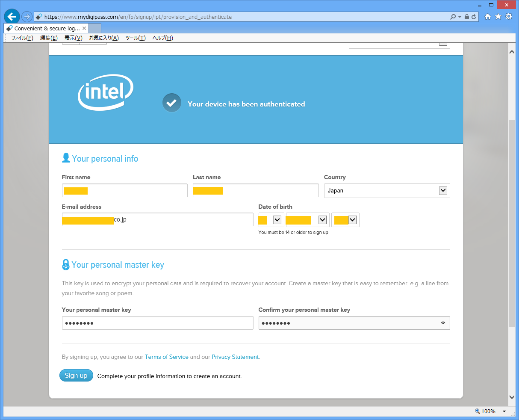This screenshot has height=420, width=519.
Task: Click the Last name input field
Action: click(x=256, y=190)
